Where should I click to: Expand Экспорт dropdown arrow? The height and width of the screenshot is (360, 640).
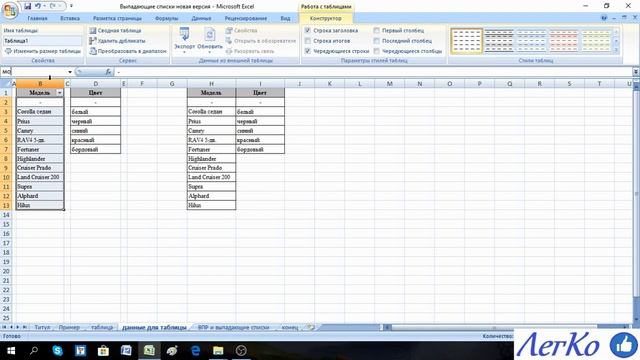[x=184, y=52]
